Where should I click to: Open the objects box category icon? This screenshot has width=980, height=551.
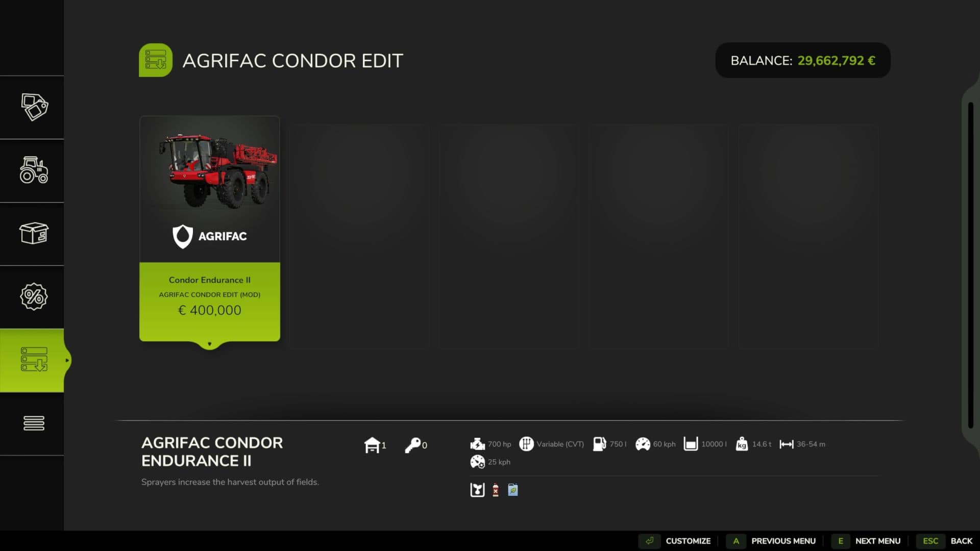coord(34,234)
